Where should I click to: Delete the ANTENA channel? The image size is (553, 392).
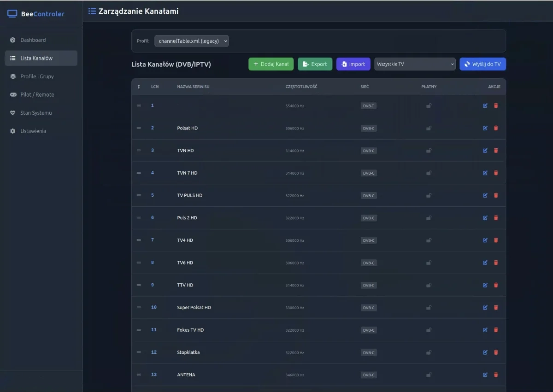[x=496, y=374]
